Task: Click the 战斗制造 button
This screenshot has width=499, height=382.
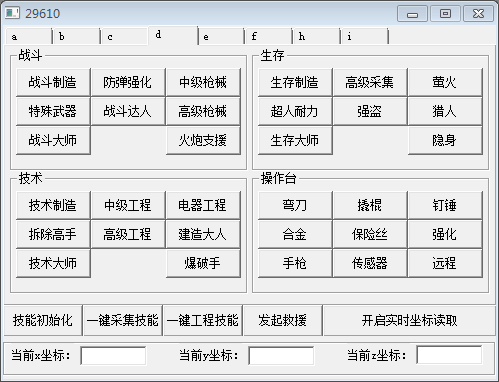Action: 53,82
